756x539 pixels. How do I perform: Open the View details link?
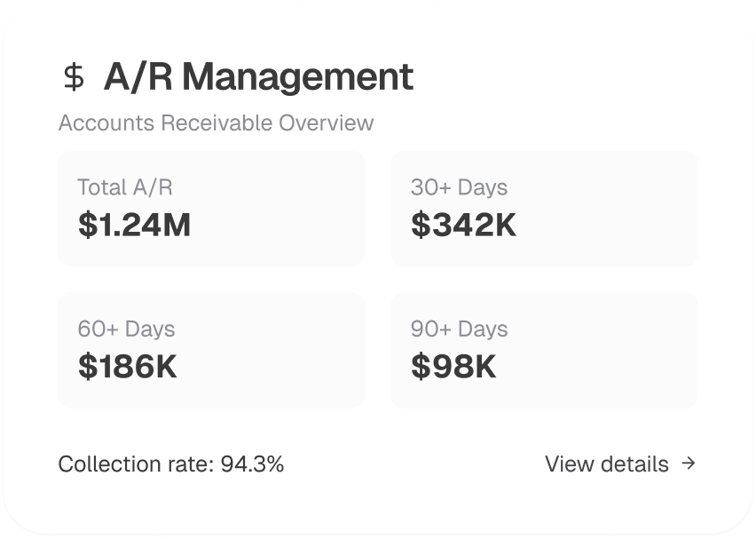click(607, 464)
